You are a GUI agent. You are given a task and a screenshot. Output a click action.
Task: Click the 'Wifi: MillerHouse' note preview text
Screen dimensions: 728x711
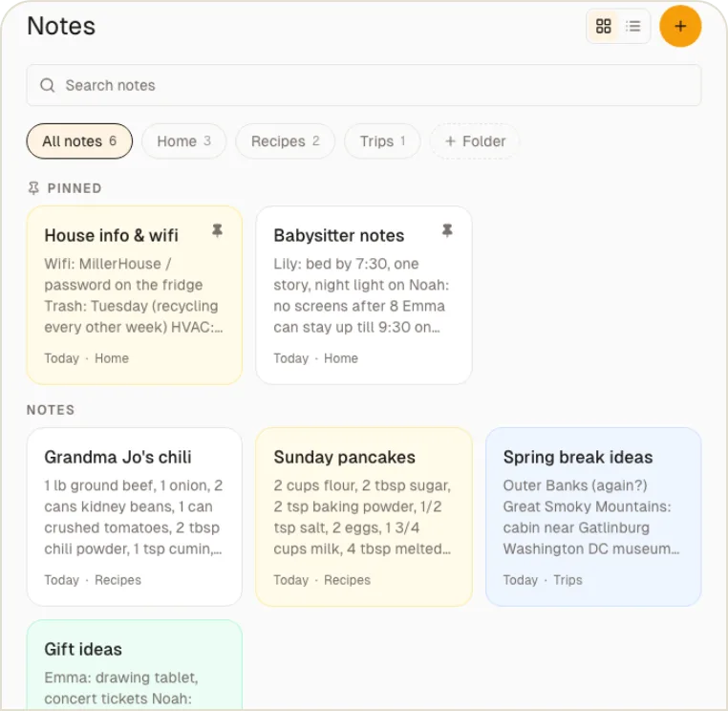[133, 295]
